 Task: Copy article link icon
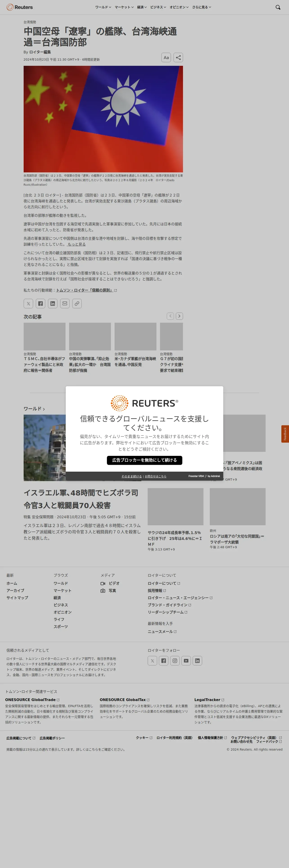77,304
